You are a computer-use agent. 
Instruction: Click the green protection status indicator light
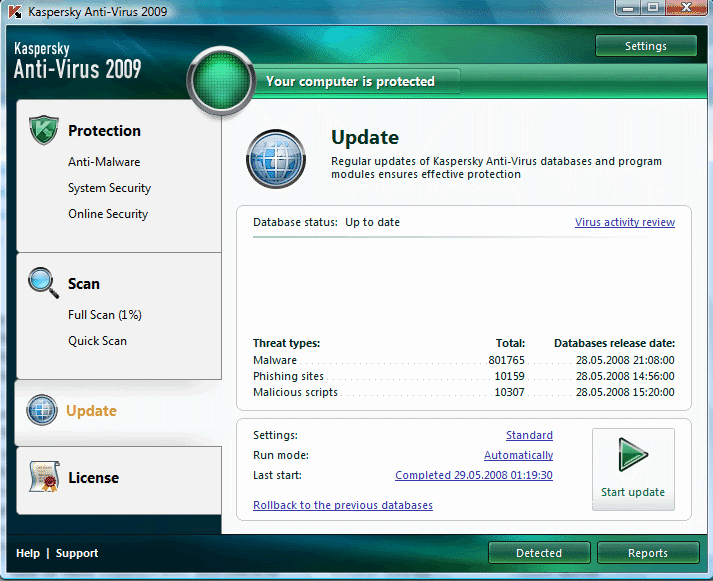pos(221,80)
